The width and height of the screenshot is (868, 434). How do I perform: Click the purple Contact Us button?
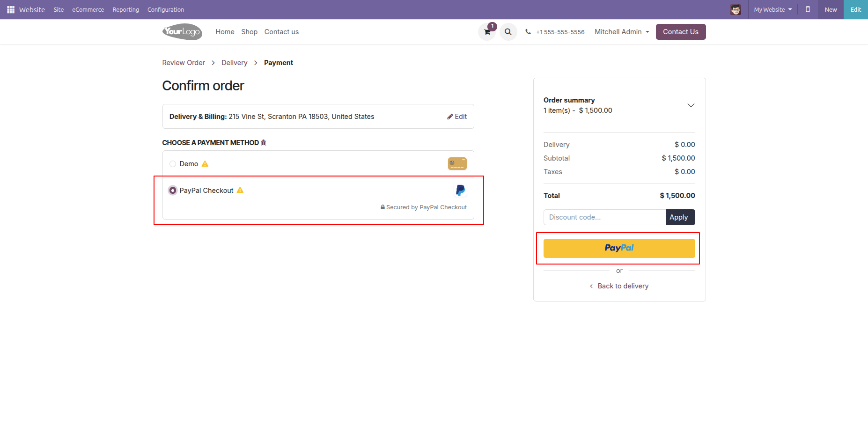(681, 32)
